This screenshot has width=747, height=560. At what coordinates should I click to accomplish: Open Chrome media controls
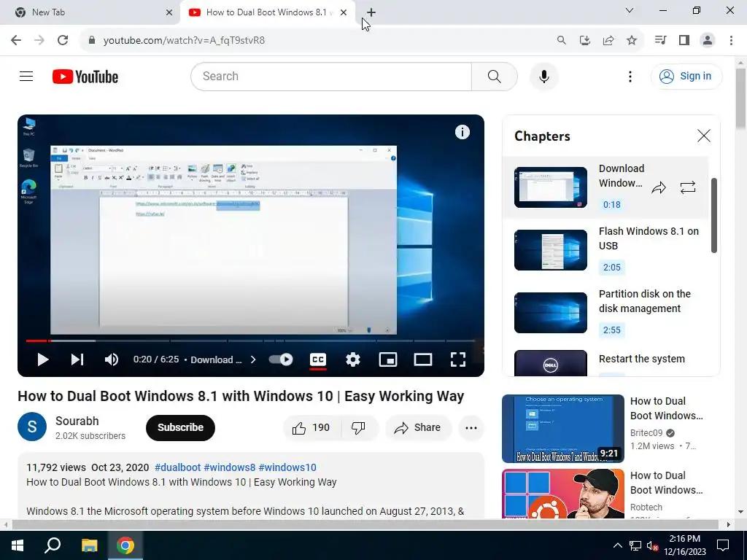tap(660, 40)
